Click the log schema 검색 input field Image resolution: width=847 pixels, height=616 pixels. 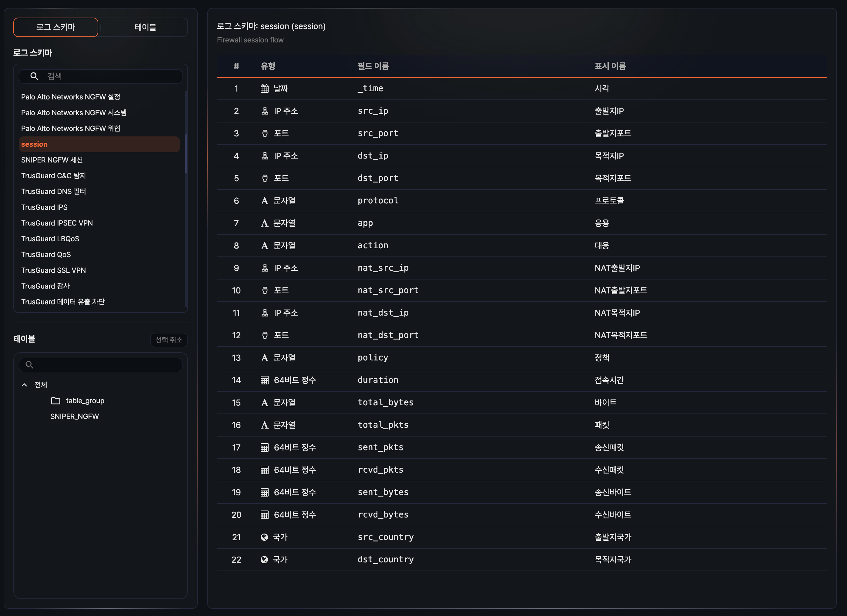(x=112, y=76)
